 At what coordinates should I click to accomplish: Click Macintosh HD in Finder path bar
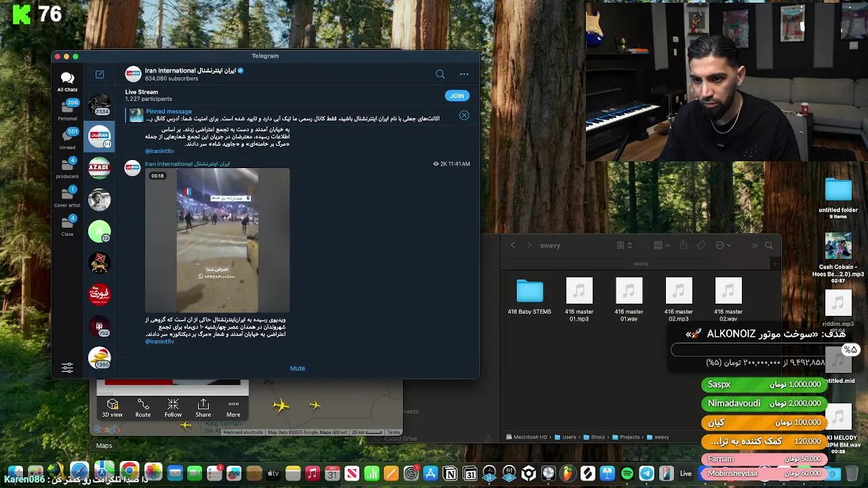tap(526, 437)
